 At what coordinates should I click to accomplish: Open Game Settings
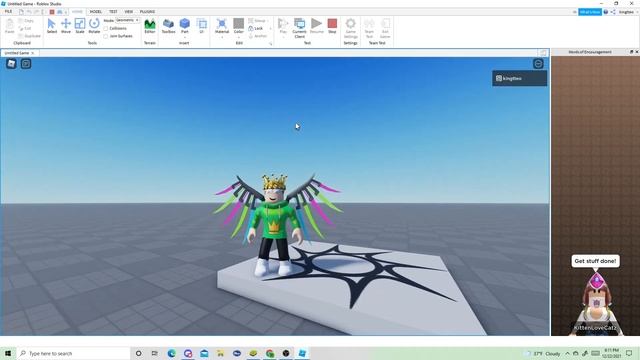[351, 28]
